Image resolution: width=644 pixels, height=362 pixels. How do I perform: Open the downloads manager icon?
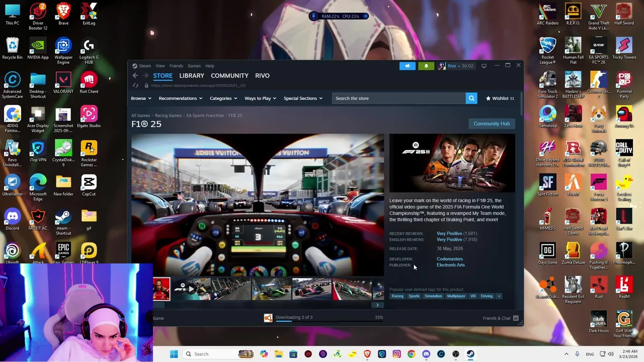(x=268, y=317)
